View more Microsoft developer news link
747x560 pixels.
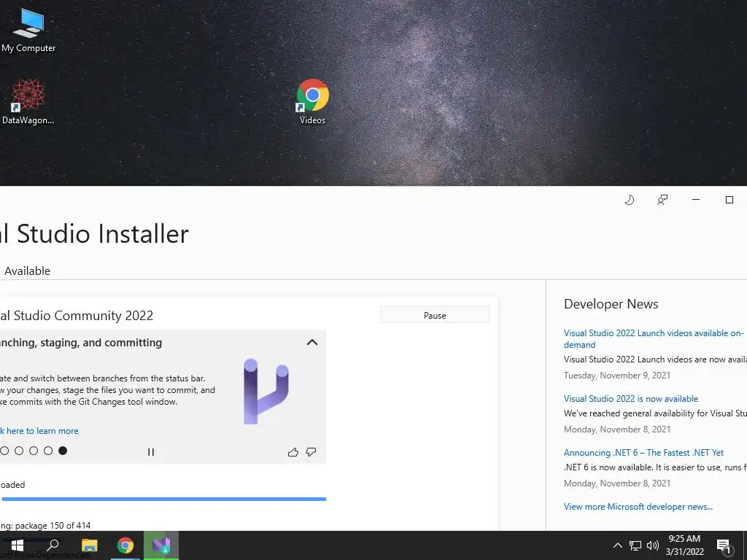click(x=638, y=507)
